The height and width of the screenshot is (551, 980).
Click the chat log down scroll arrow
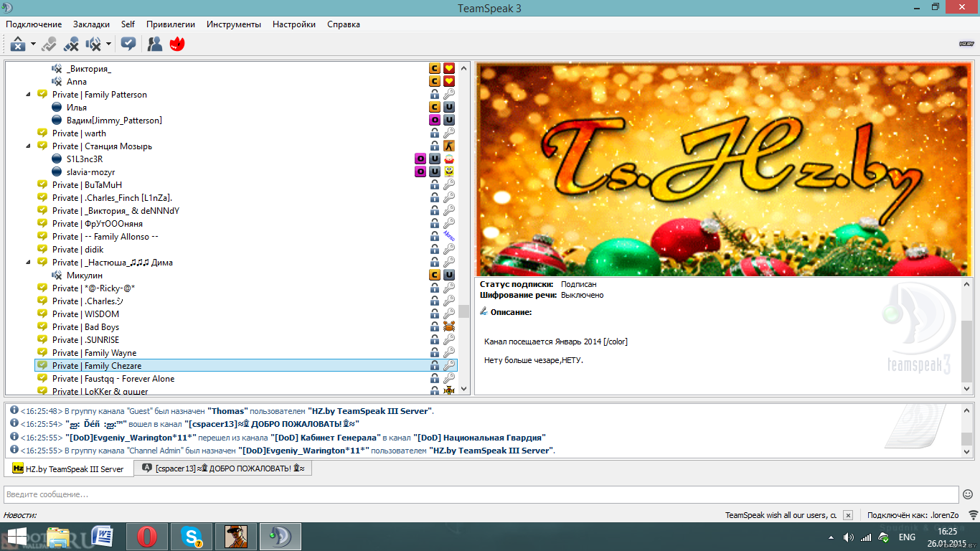pyautogui.click(x=966, y=452)
